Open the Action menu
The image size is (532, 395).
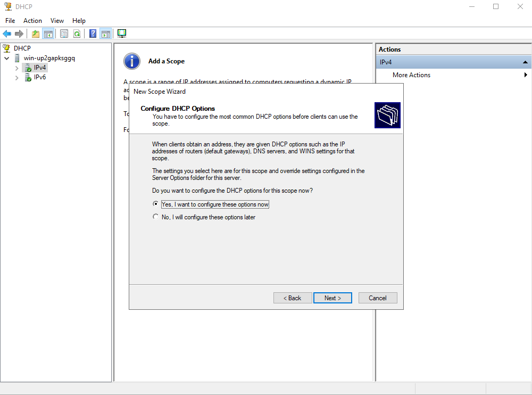coord(32,21)
